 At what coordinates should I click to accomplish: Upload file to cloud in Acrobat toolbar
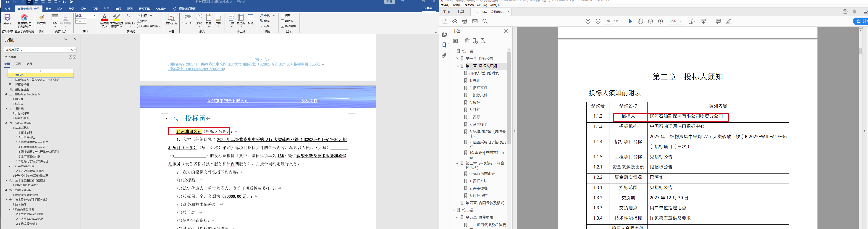[x=455, y=21]
